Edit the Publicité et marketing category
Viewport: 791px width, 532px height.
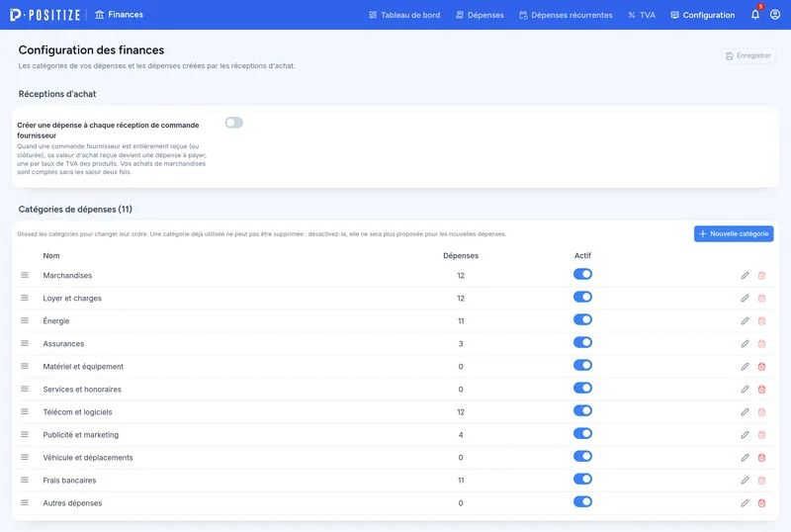tap(745, 435)
